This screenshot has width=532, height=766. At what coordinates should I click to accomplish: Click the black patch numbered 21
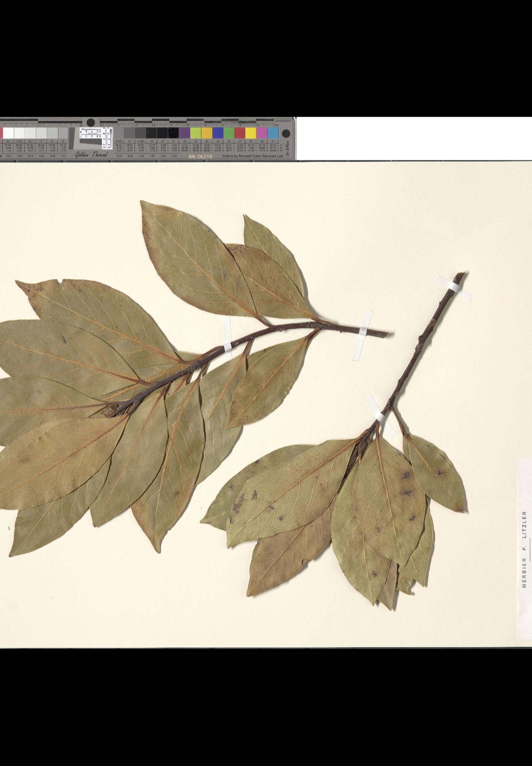point(173,133)
